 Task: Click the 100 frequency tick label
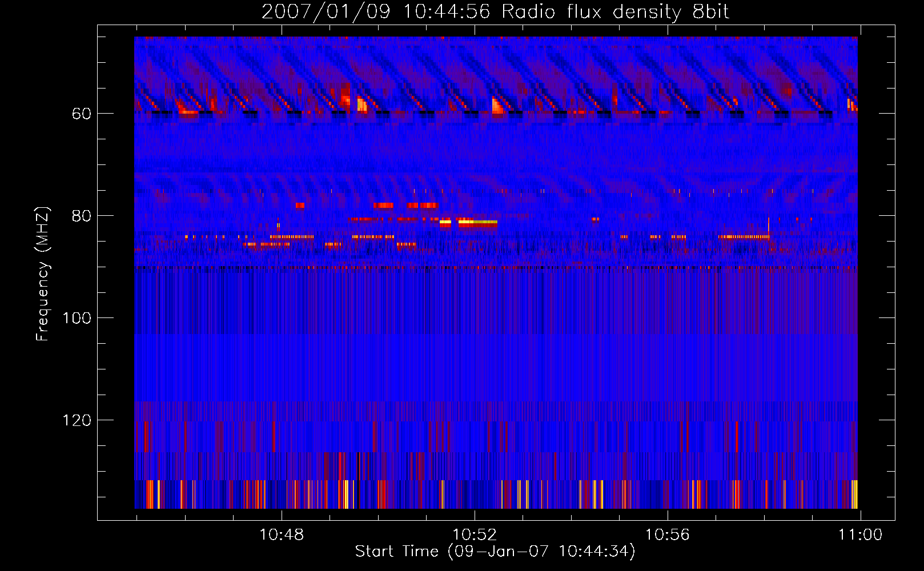click(77, 318)
